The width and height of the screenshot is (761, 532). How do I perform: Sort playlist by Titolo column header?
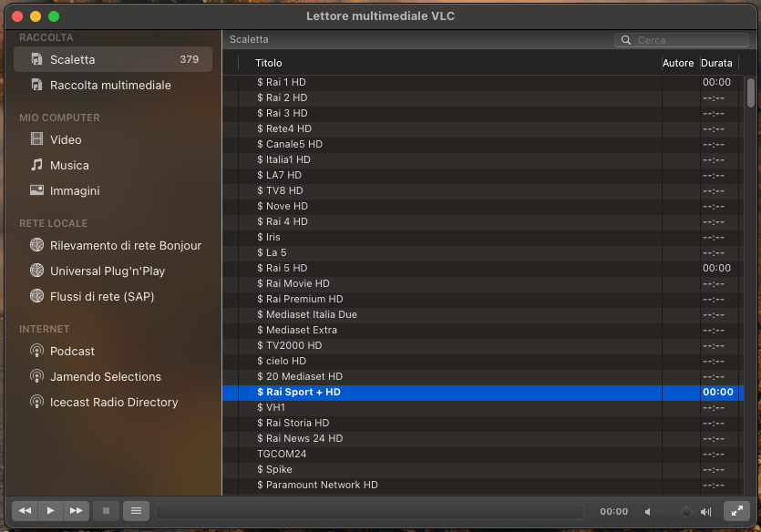point(450,63)
